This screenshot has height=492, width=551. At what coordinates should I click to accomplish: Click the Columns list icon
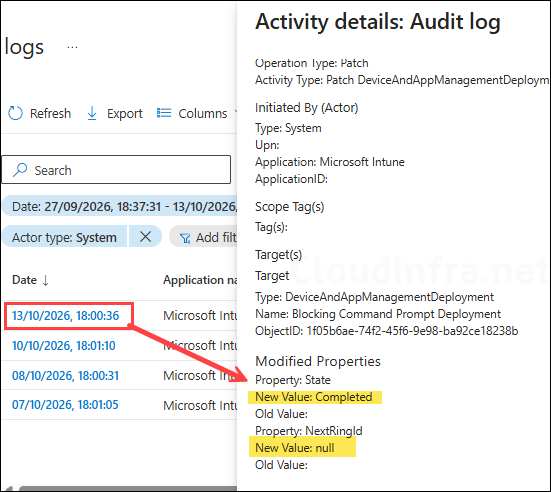[x=164, y=113]
